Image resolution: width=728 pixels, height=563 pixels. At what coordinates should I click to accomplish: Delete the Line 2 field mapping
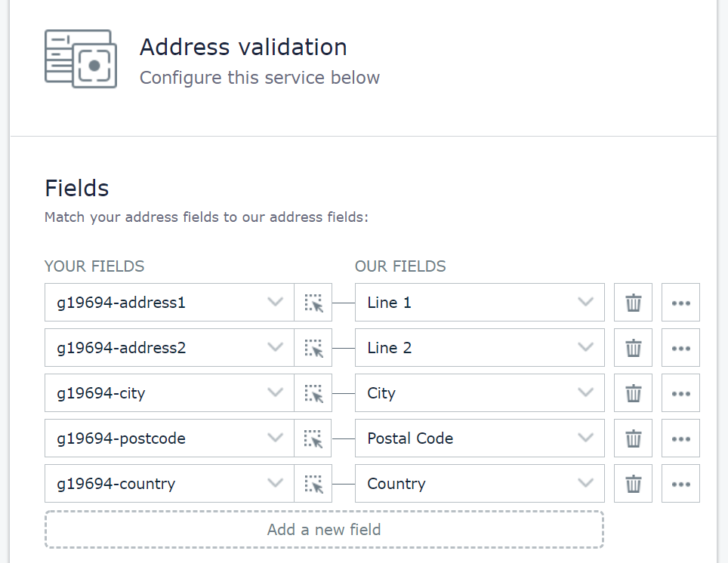(633, 348)
